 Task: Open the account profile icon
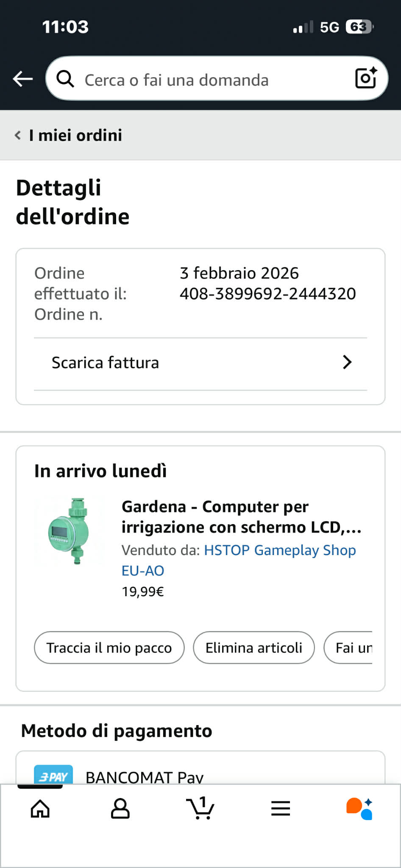120,809
